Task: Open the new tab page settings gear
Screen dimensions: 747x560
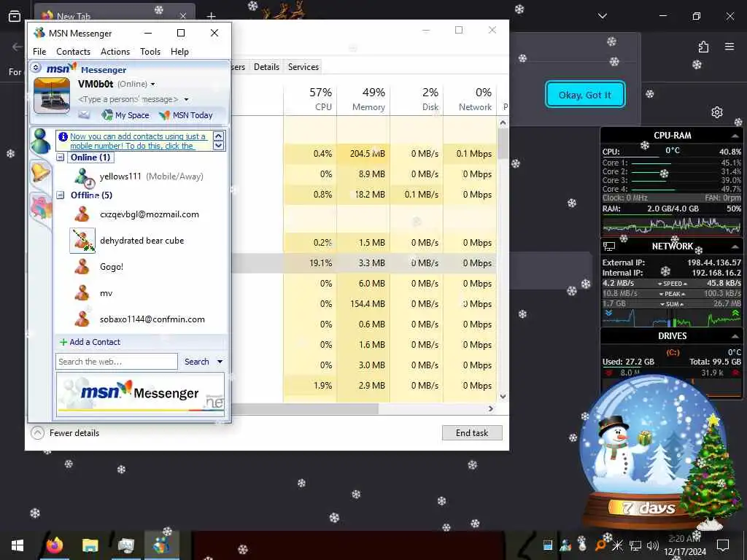Action: coord(717,112)
